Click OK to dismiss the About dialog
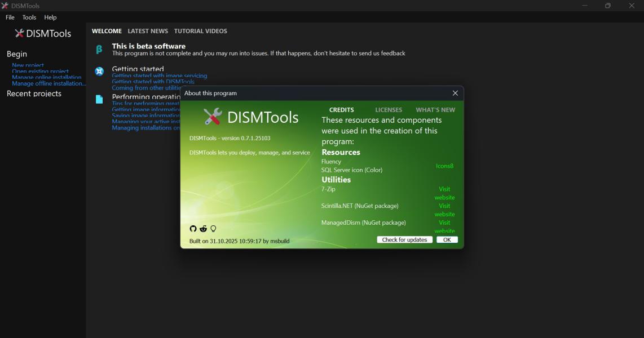 click(447, 240)
